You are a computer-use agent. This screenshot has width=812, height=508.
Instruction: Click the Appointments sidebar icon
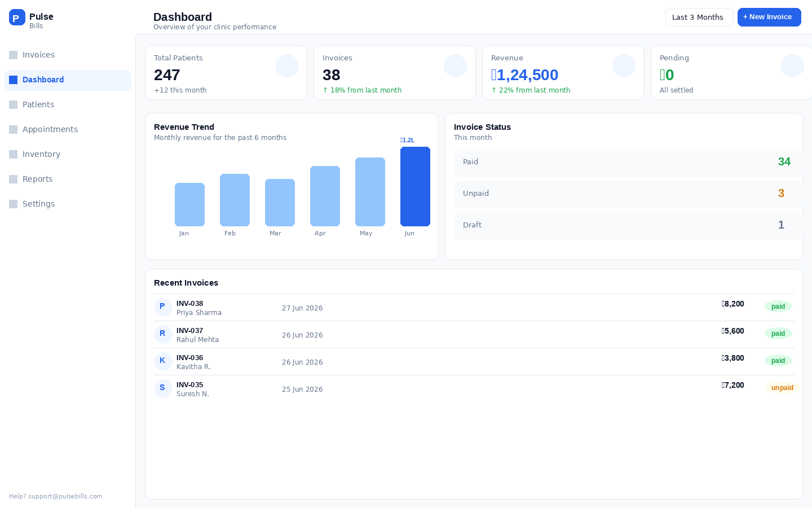14,129
